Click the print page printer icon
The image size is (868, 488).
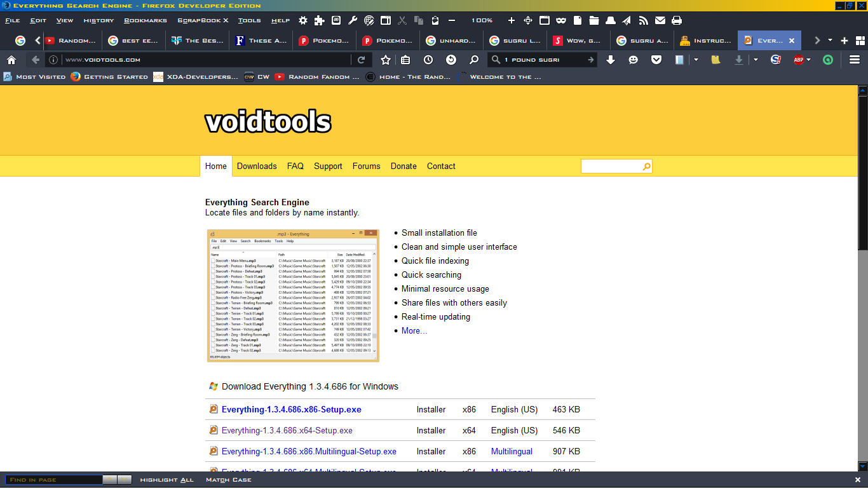tap(677, 20)
